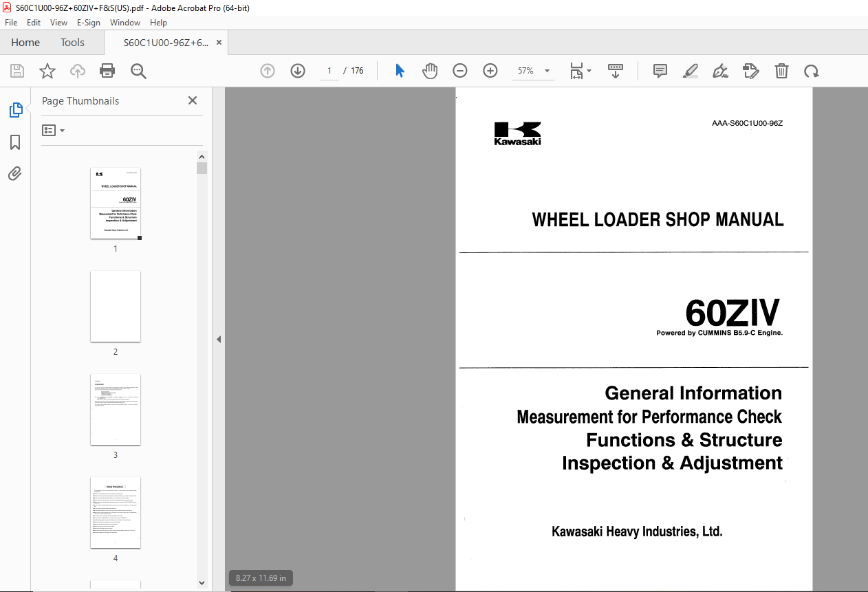This screenshot has width=868, height=592.
Task: Open the View menu
Action: click(x=58, y=22)
